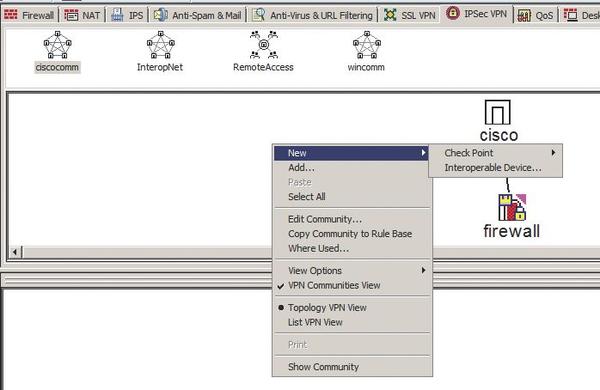Select the InteropNet community icon
This screenshot has width=600, height=390.
[161, 45]
